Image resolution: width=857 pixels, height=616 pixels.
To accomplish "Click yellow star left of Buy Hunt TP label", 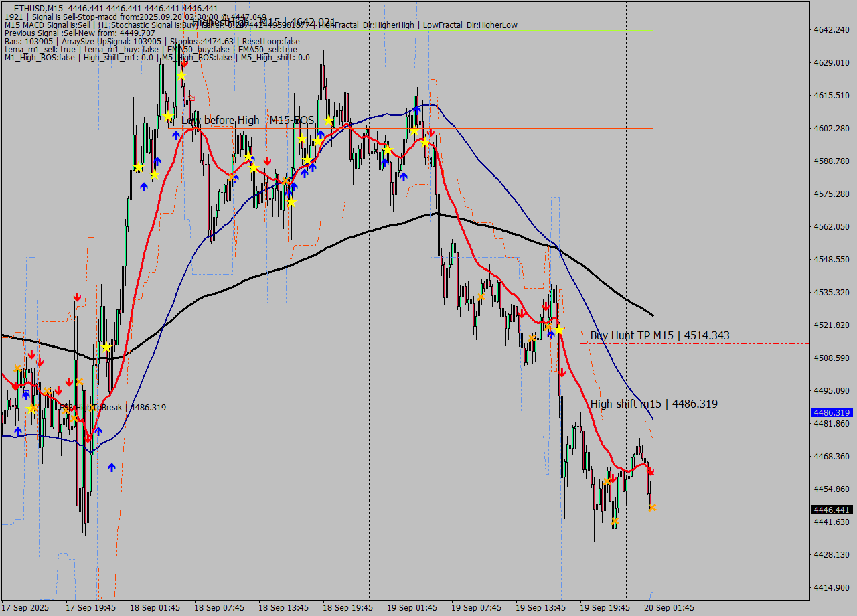I will pyautogui.click(x=558, y=330).
